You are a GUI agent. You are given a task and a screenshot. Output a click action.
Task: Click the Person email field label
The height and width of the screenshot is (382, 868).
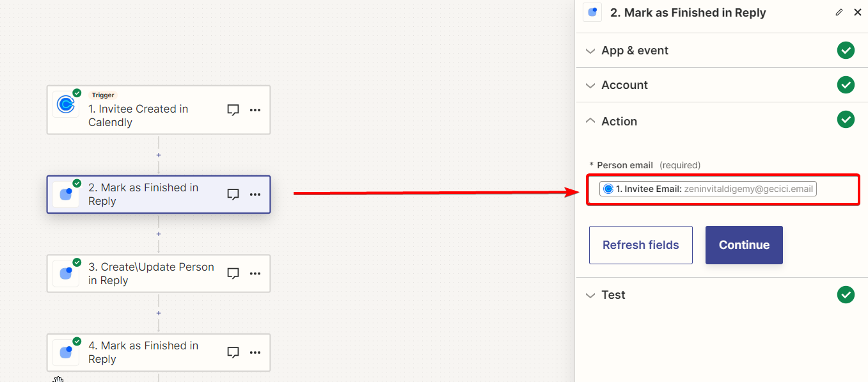tap(624, 165)
